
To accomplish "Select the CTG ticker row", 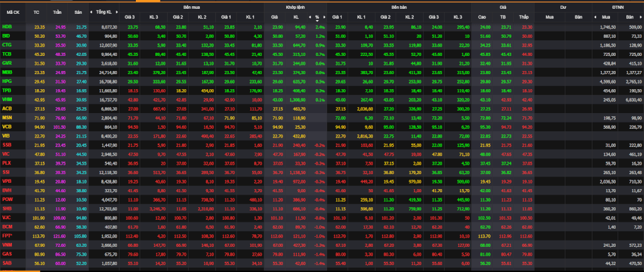I will click(6, 45).
